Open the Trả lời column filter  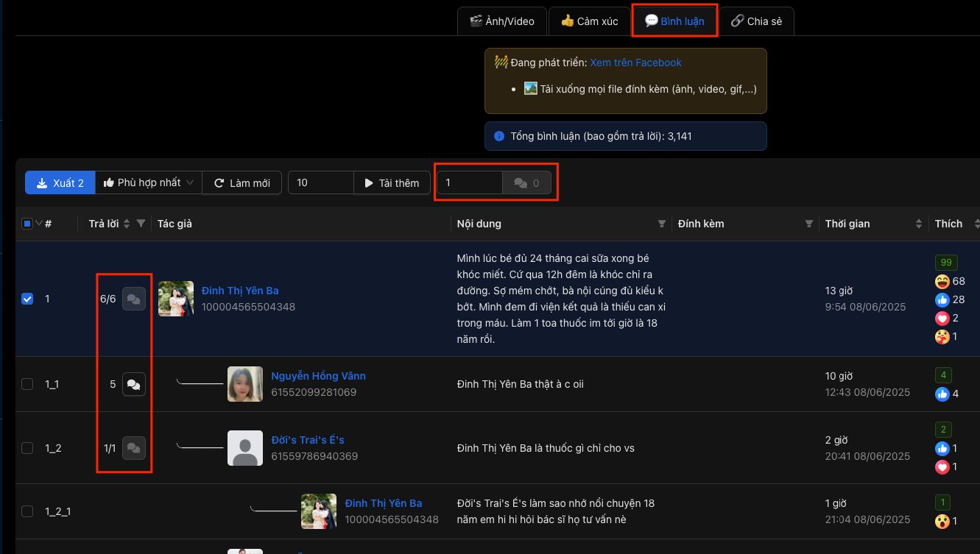click(141, 224)
